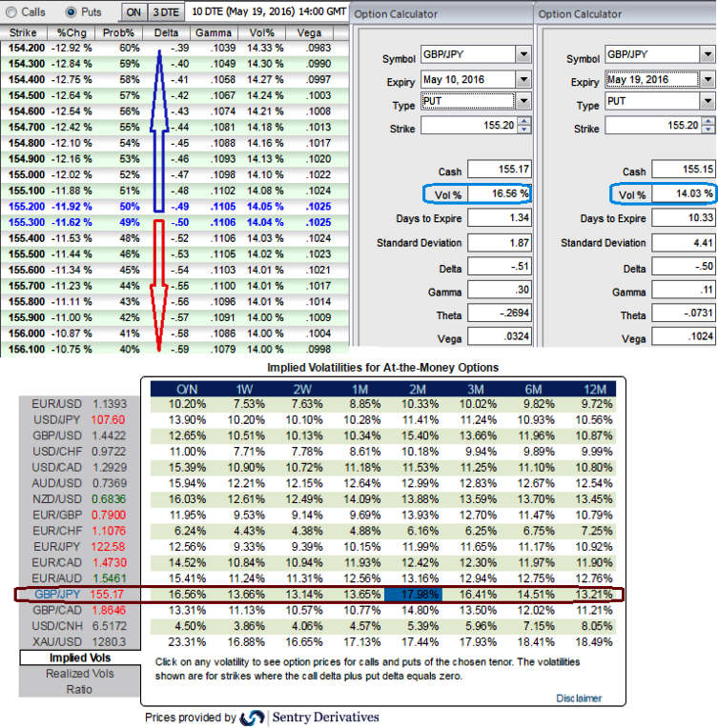This screenshot has height=728, width=718.
Task: Open Type dropdown in left Option Calculator
Action: tap(523, 101)
